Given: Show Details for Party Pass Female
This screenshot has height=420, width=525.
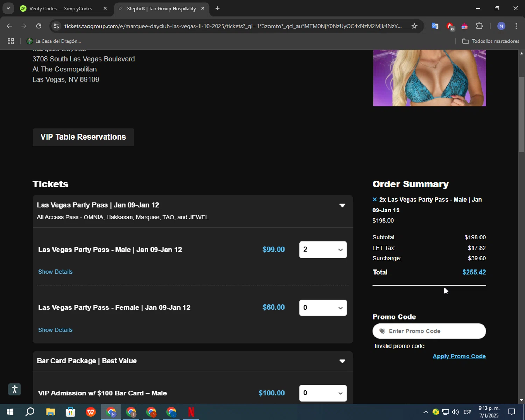Looking at the screenshot, I should pos(55,330).
